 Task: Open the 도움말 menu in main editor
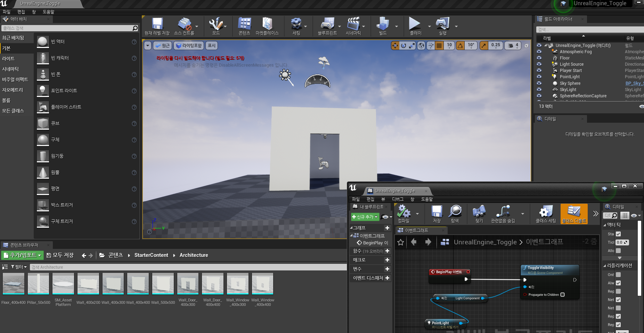[x=48, y=12]
